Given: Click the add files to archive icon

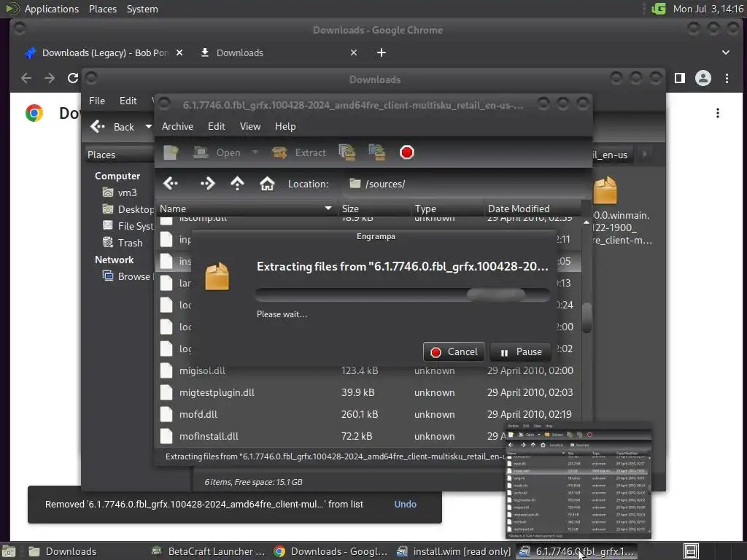Looking at the screenshot, I should [347, 152].
